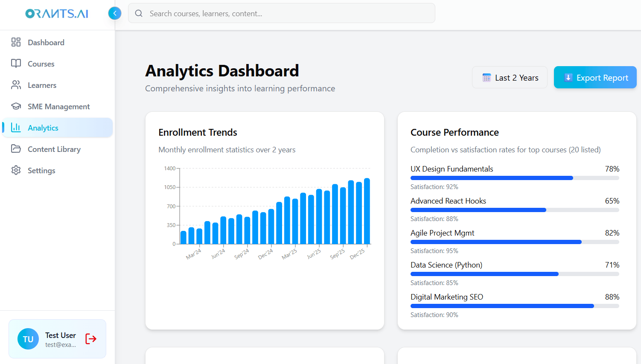
Task: Click the Learners people icon
Action: (x=16, y=85)
